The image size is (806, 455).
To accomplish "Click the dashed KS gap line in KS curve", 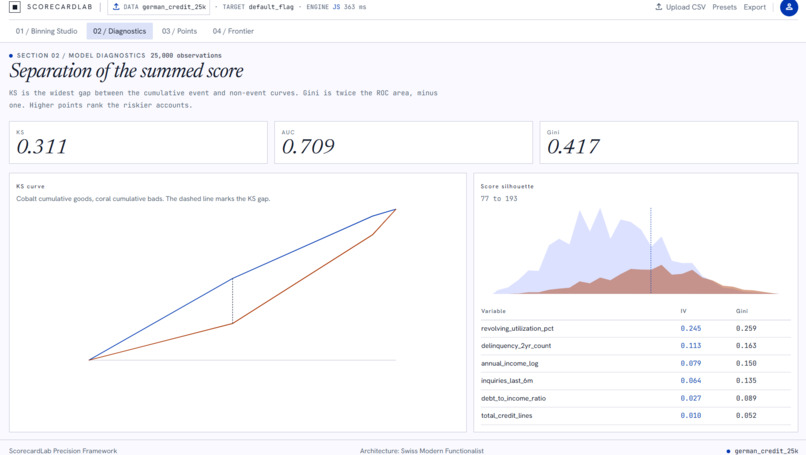I will click(232, 301).
